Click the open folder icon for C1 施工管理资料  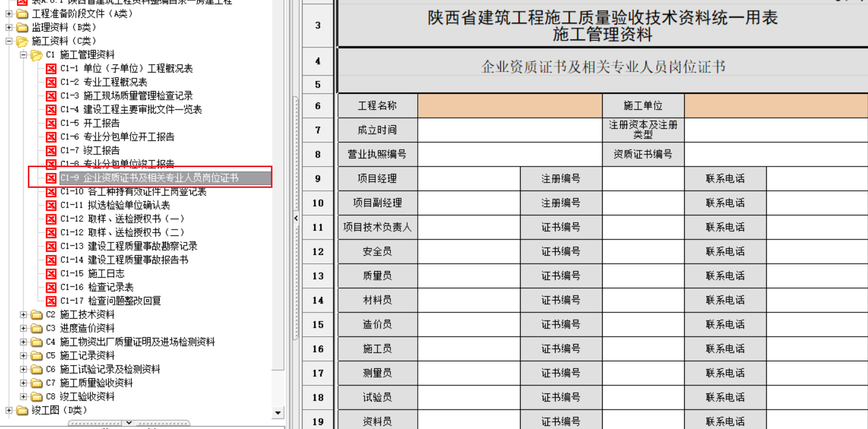pyautogui.click(x=36, y=55)
